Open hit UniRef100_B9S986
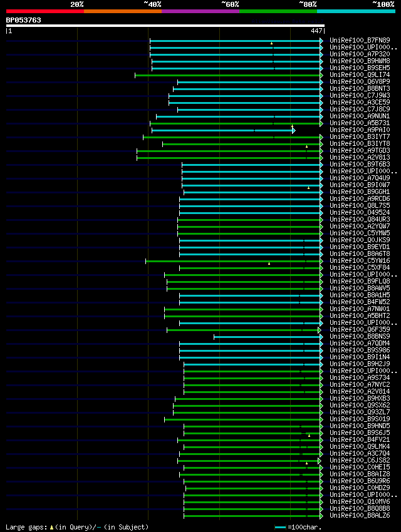 360,350
